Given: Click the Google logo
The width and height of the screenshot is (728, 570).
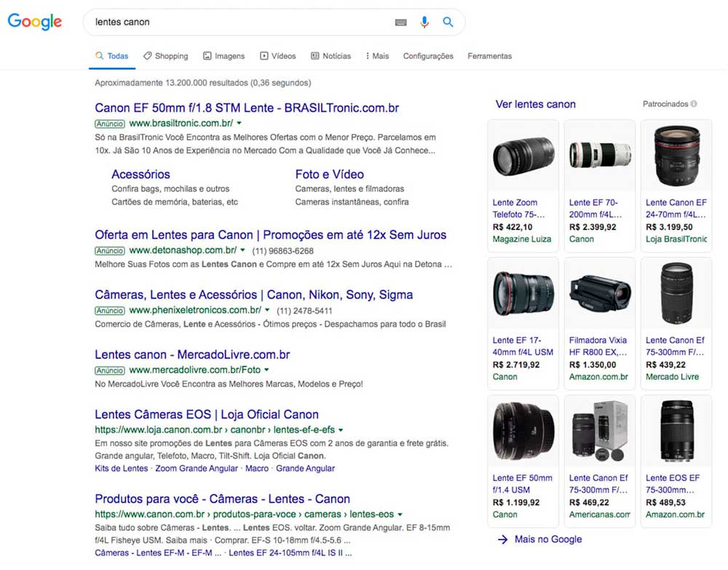Looking at the screenshot, I should point(35,22).
